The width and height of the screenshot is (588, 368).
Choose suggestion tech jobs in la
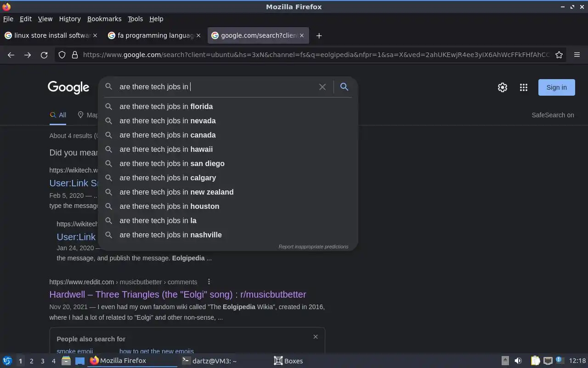coord(228,220)
